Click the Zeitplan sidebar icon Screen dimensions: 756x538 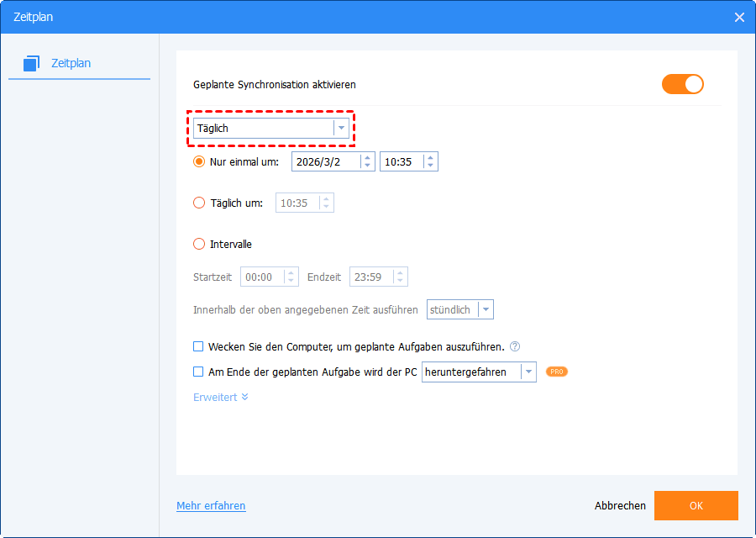(32, 63)
